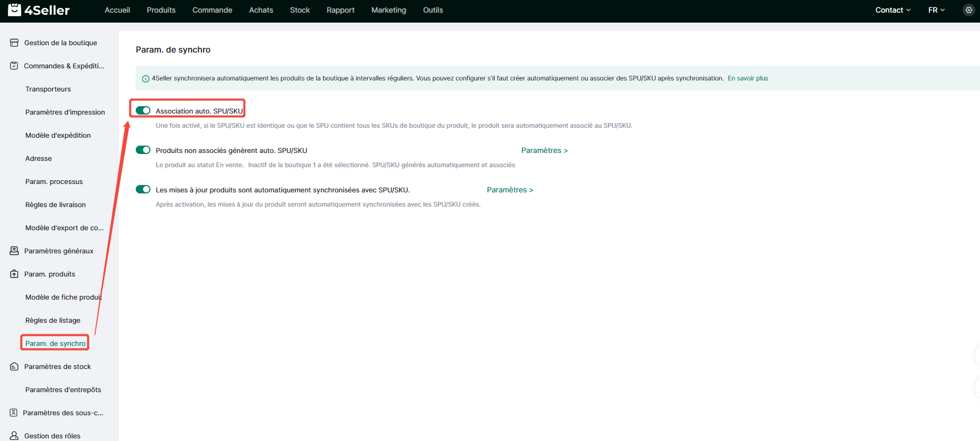Open the Produits menu
The height and width of the screenshot is (441, 980).
point(161,10)
